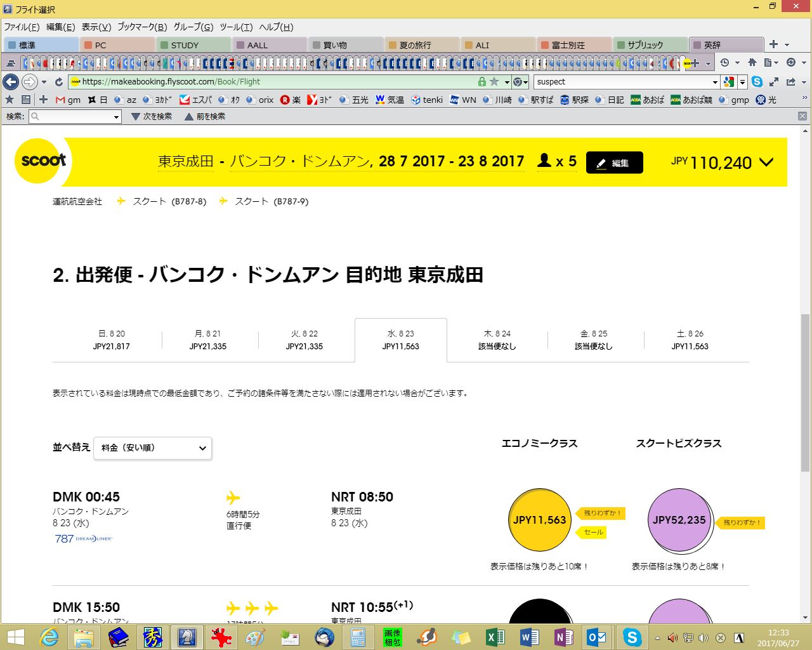Select the 土, 8 26 JPY11,563 date
Viewport: 812px width, 650px height.
(x=690, y=340)
